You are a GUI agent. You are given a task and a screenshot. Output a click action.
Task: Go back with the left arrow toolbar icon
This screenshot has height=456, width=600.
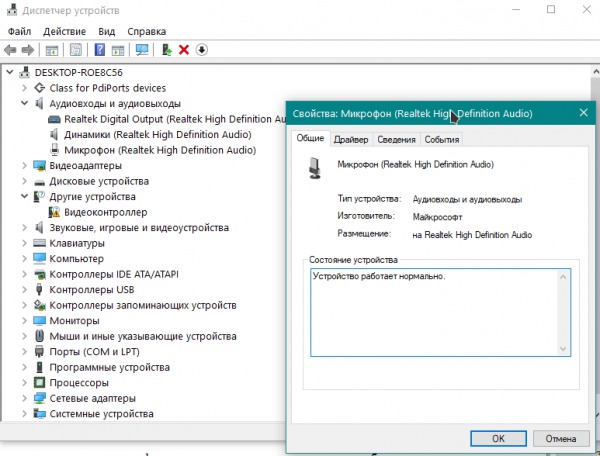10,50
